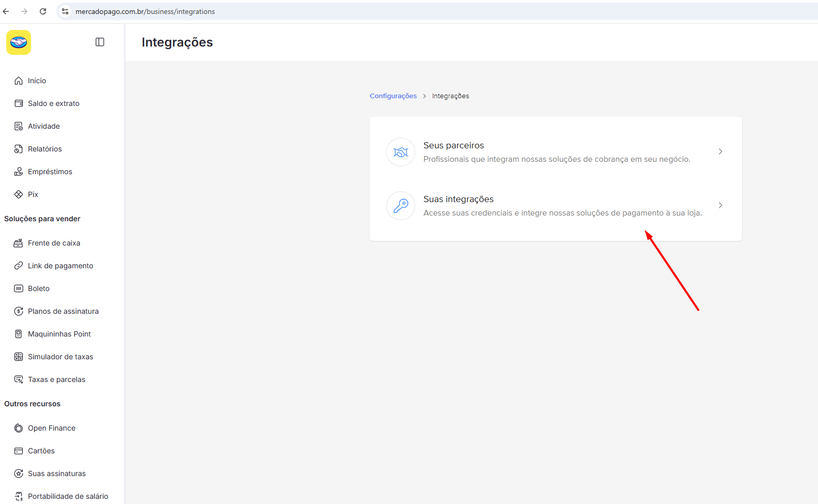Click the description 'Profissionais que integram nossas soluções'

557,159
